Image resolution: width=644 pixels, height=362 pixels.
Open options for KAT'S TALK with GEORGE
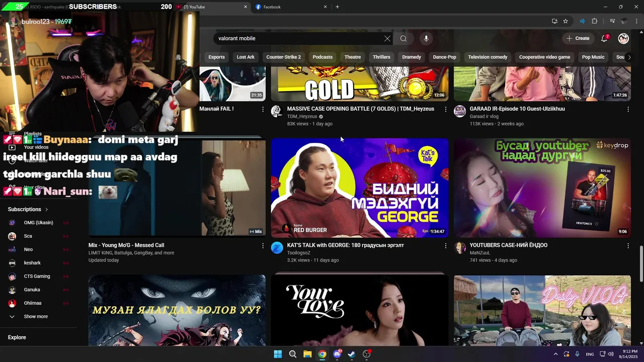(x=445, y=245)
